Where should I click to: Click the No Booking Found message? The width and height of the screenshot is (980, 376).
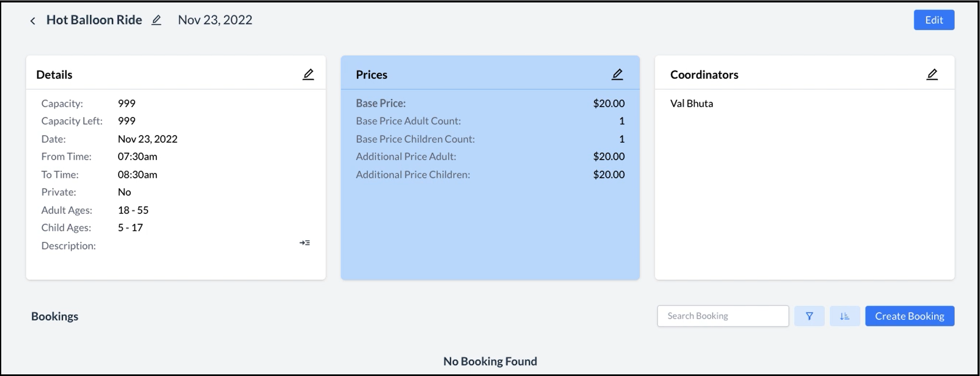(x=490, y=361)
